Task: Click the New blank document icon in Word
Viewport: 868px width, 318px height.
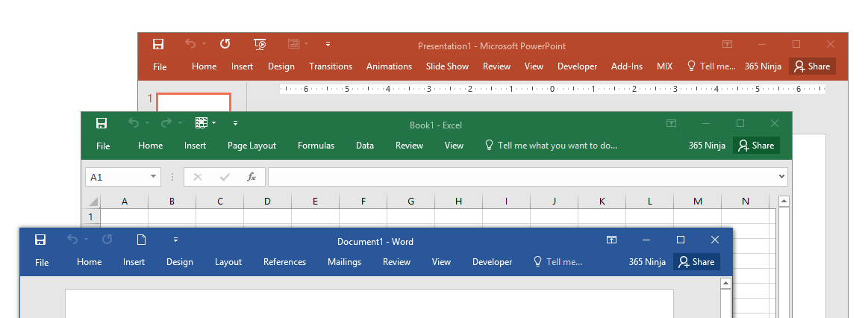Action: click(x=142, y=240)
